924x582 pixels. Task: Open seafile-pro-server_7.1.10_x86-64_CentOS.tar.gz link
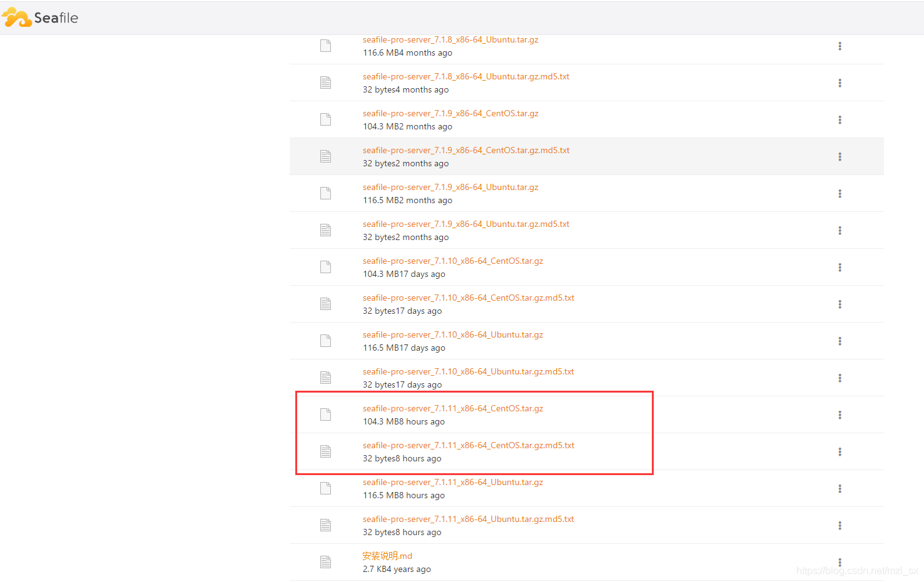453,261
